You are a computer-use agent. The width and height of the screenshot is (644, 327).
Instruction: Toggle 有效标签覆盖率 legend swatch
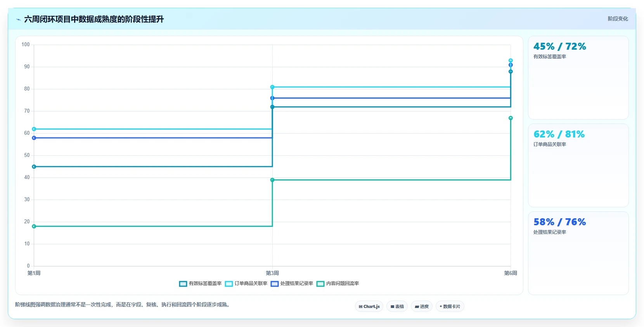point(183,284)
